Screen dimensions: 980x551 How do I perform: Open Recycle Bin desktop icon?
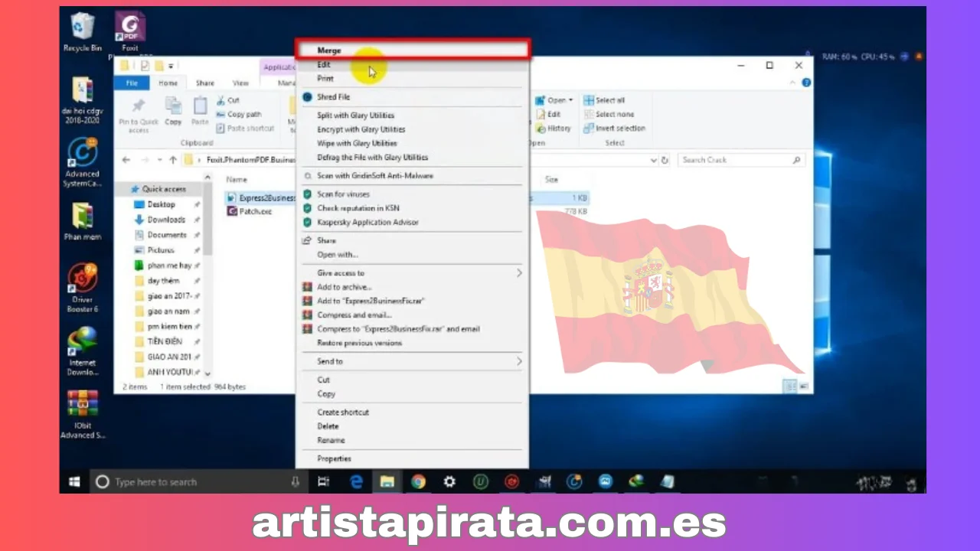(83, 32)
